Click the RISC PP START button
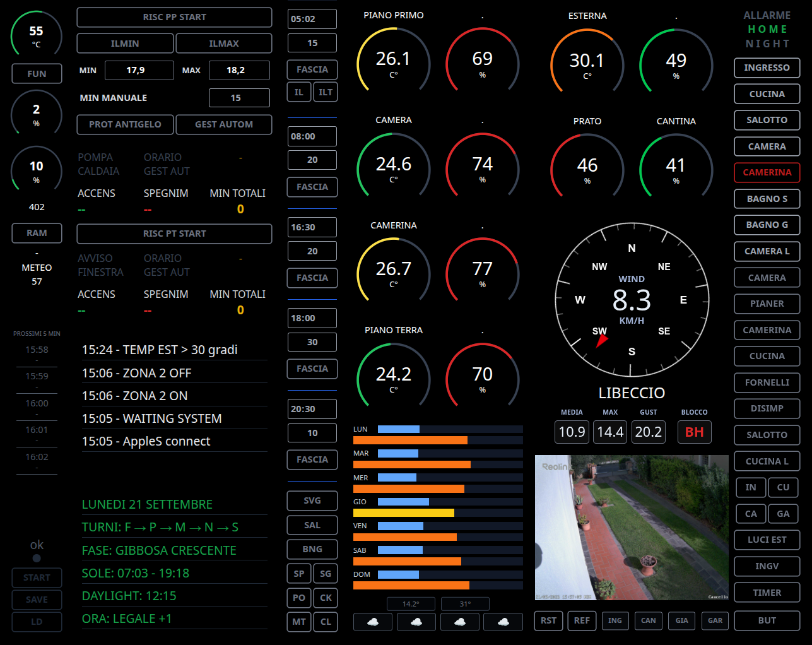This screenshot has height=645, width=812. [x=174, y=17]
